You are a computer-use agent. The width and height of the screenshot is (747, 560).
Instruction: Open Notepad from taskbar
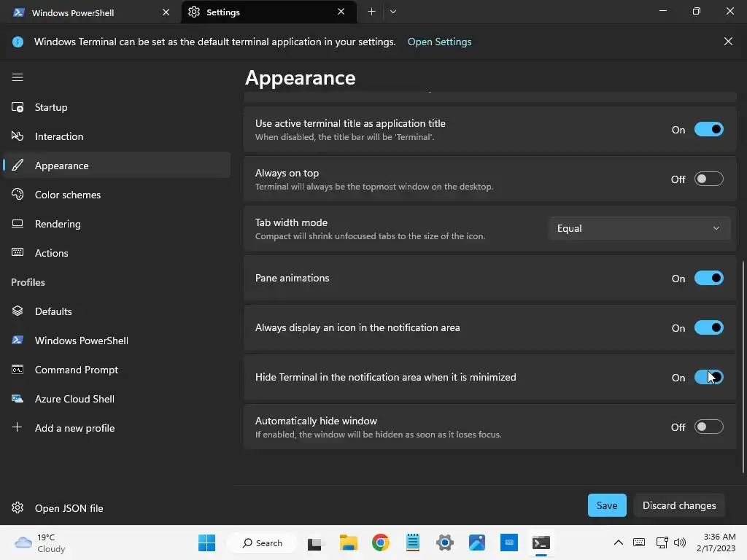413,542
